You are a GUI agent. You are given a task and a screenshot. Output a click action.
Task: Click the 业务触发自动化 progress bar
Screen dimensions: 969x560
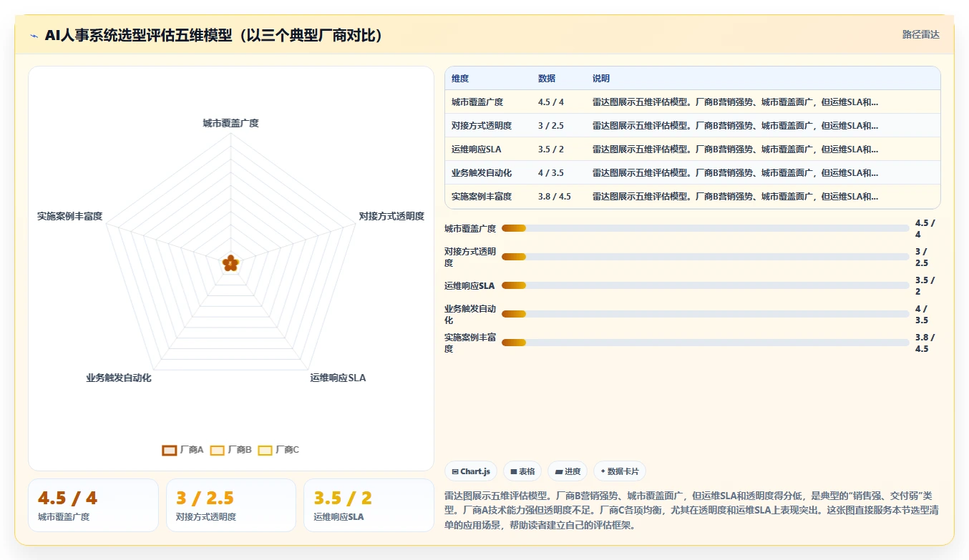705,314
